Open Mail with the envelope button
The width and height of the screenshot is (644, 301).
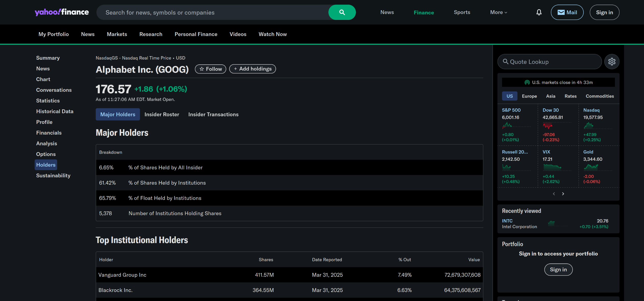tap(567, 12)
